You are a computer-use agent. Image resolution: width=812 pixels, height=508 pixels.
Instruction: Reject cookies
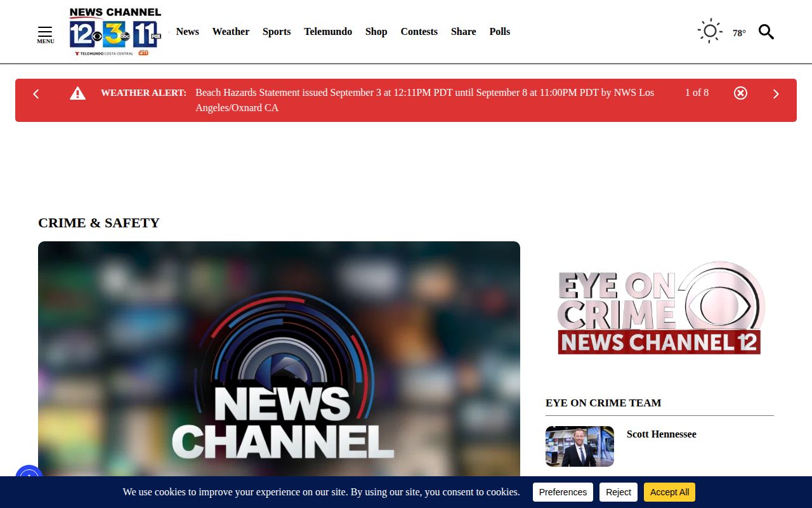coord(619,492)
